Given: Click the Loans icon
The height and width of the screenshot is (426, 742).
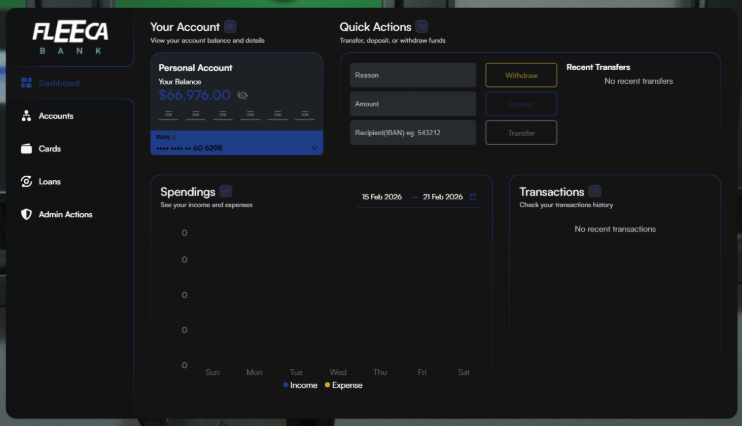Looking at the screenshot, I should pos(26,182).
